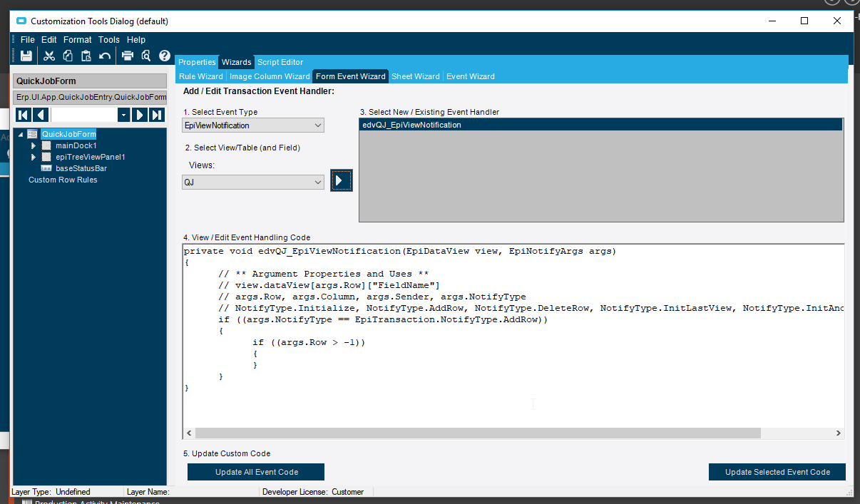860x504 pixels.
Task: Open the Help menu
Action: [136, 40]
